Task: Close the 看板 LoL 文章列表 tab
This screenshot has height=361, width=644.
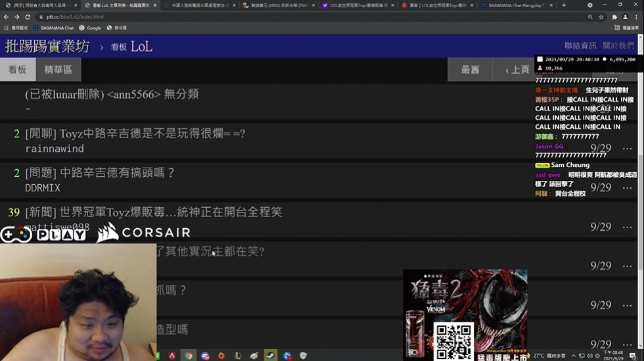Action: (x=155, y=5)
